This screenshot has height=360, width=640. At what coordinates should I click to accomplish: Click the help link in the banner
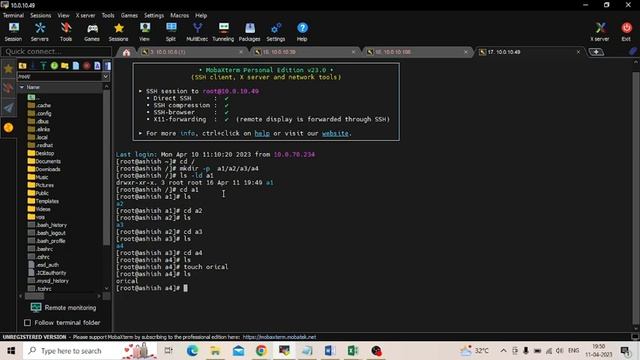[262, 133]
